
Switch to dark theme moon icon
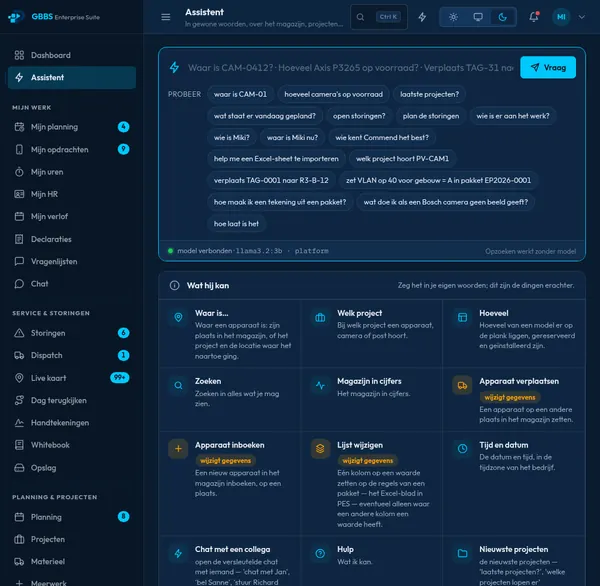(502, 17)
